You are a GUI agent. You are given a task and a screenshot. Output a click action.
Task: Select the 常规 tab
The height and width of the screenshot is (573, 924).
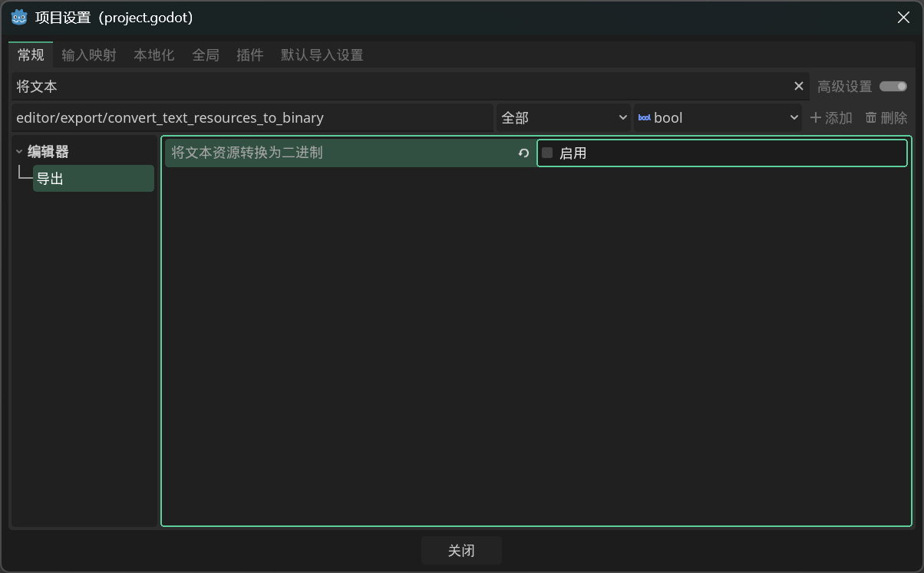point(31,55)
